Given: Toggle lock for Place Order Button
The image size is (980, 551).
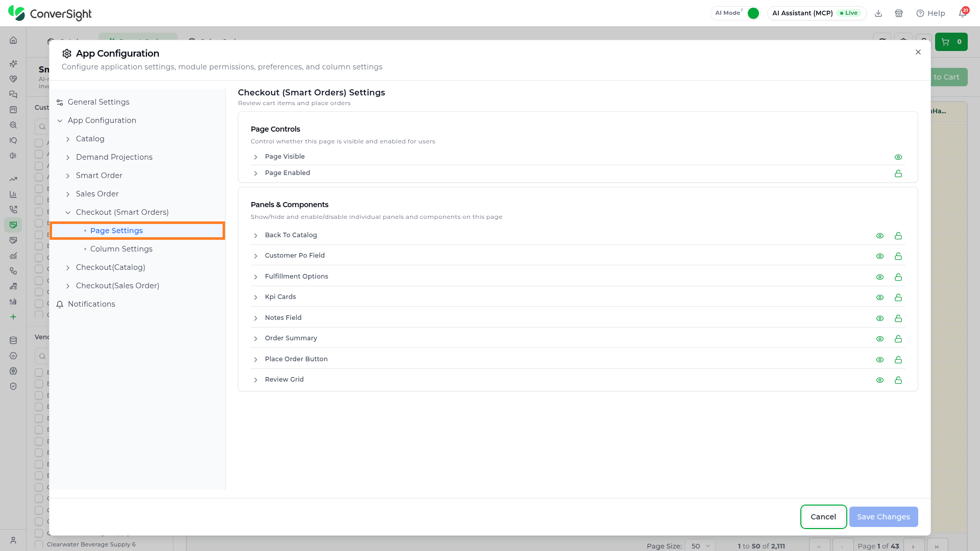Looking at the screenshot, I should [x=898, y=360].
